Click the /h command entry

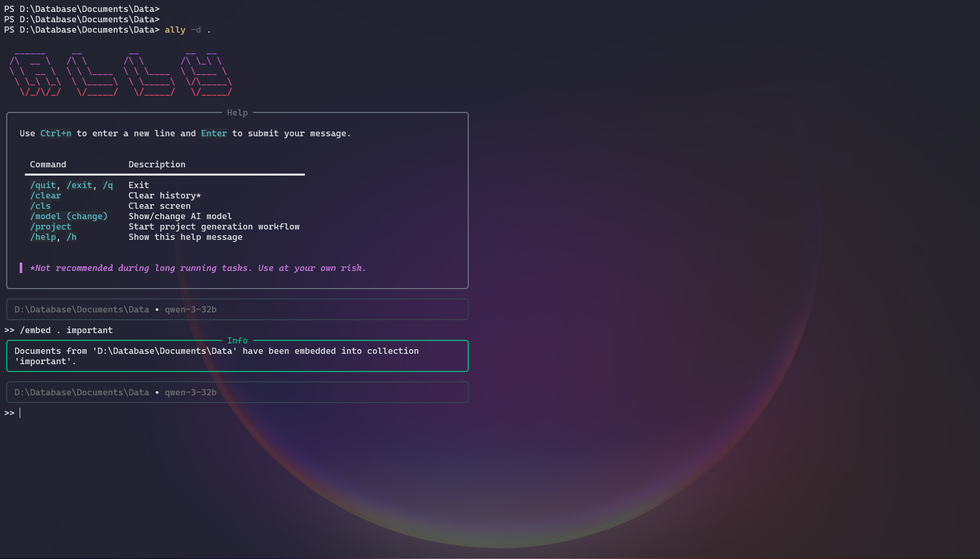pos(71,237)
